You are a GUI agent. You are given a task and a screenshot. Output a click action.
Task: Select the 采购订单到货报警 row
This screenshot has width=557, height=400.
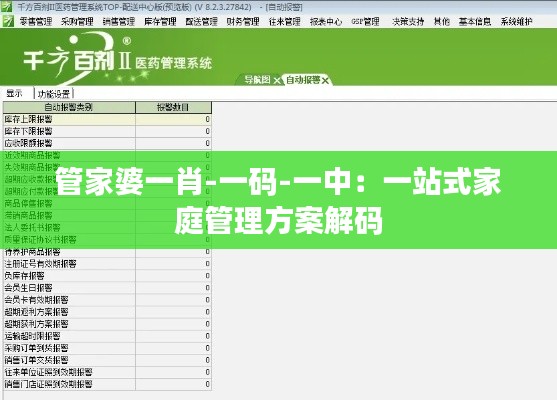(107, 348)
